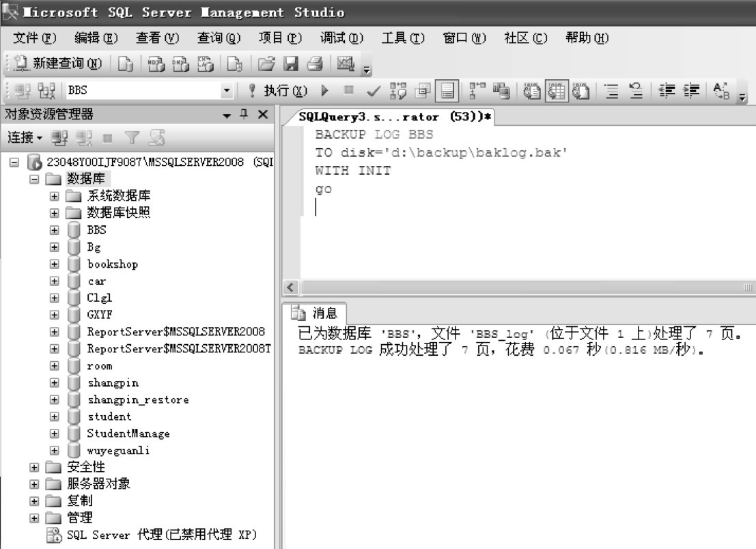This screenshot has width=756, height=549.
Task: Click query toolbar overflow options arrow
Action: pyautogui.click(x=742, y=97)
